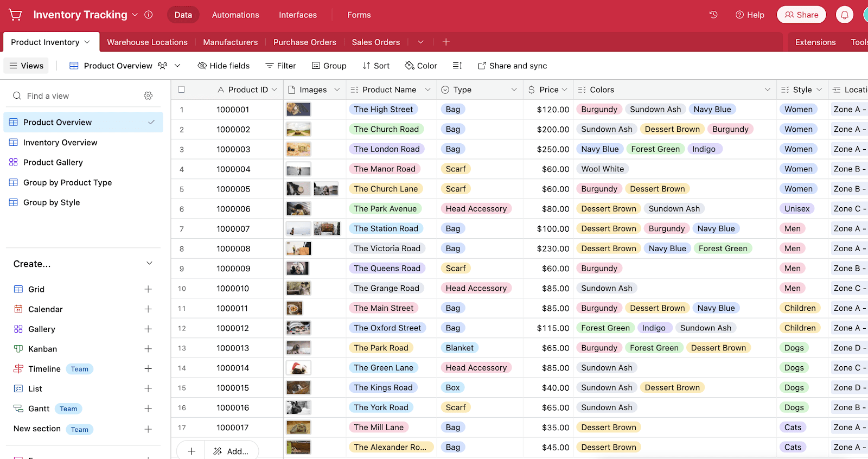This screenshot has width=868, height=459.
Task: Collapse the Create section
Action: tap(150, 264)
